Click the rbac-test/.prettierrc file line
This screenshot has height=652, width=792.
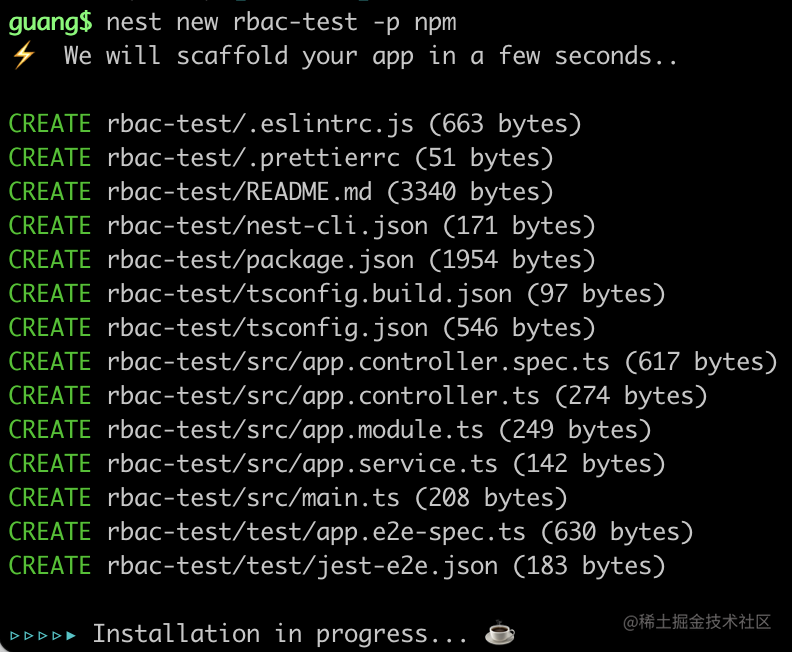pyautogui.click(x=252, y=158)
